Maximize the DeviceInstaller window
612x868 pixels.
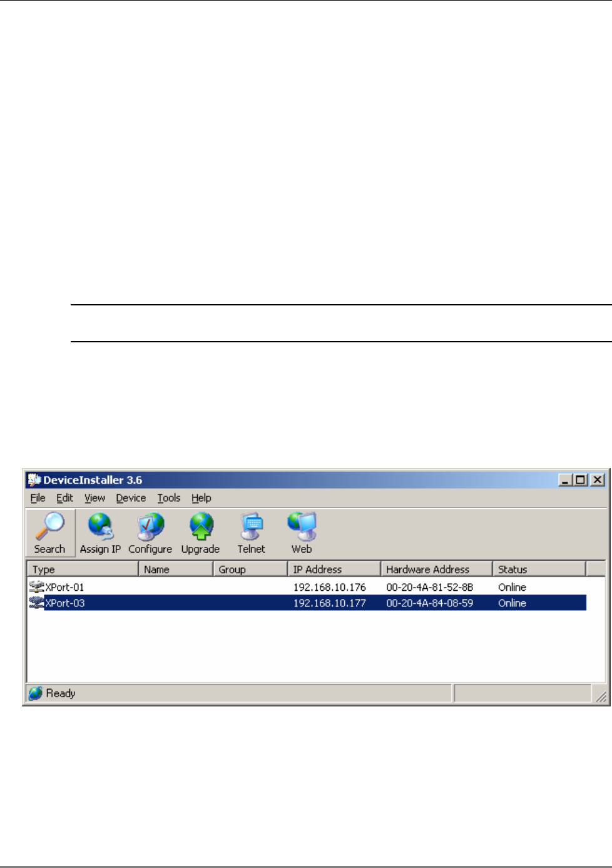(581, 480)
